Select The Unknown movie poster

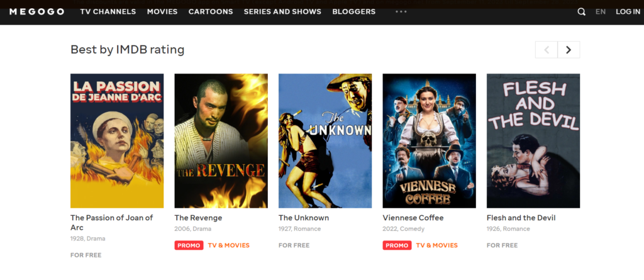(325, 140)
